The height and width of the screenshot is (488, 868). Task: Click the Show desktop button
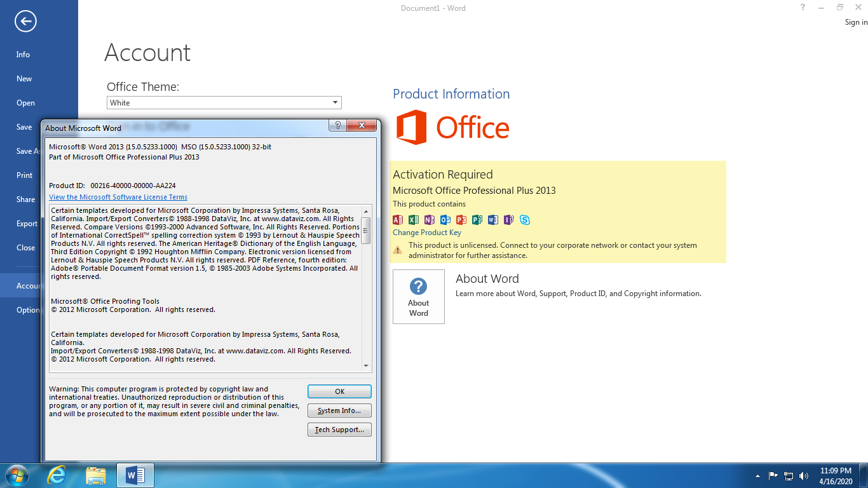pos(864,475)
